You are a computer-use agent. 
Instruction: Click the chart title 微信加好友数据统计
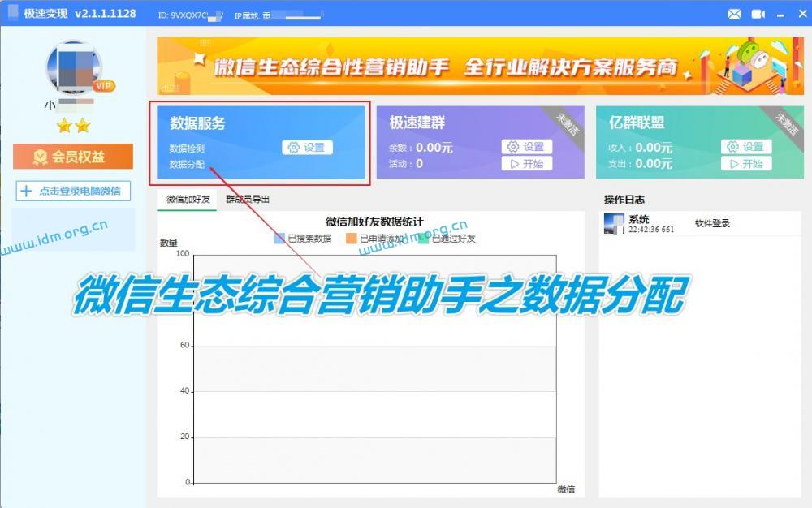click(374, 222)
